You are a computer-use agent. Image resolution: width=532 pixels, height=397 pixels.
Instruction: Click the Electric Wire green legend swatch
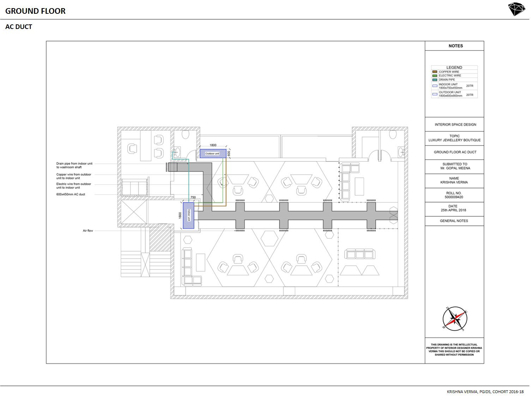pyautogui.click(x=435, y=76)
